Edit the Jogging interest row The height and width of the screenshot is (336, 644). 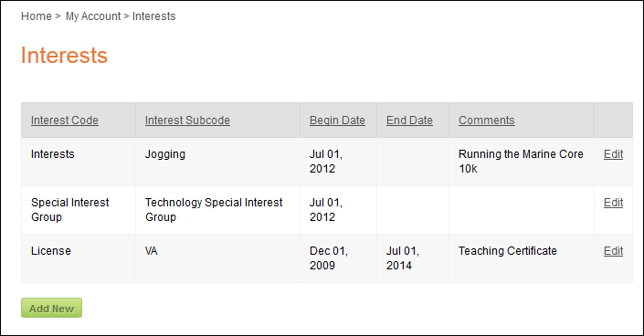(x=613, y=154)
